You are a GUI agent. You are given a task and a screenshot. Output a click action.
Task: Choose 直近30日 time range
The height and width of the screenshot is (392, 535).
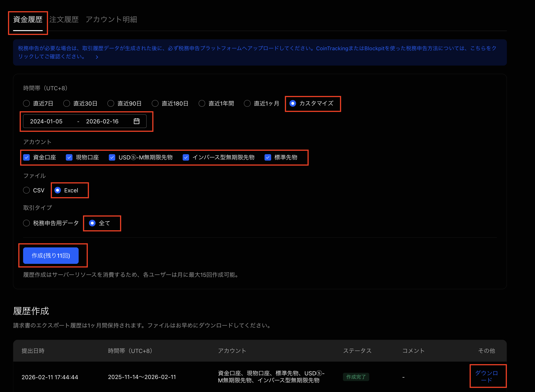67,103
